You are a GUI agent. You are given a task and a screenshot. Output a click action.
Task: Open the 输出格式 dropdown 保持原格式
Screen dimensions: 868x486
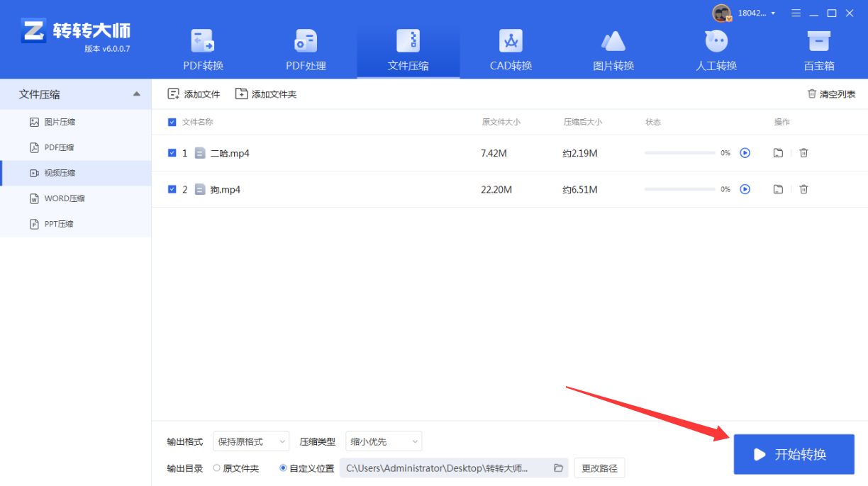(251, 441)
